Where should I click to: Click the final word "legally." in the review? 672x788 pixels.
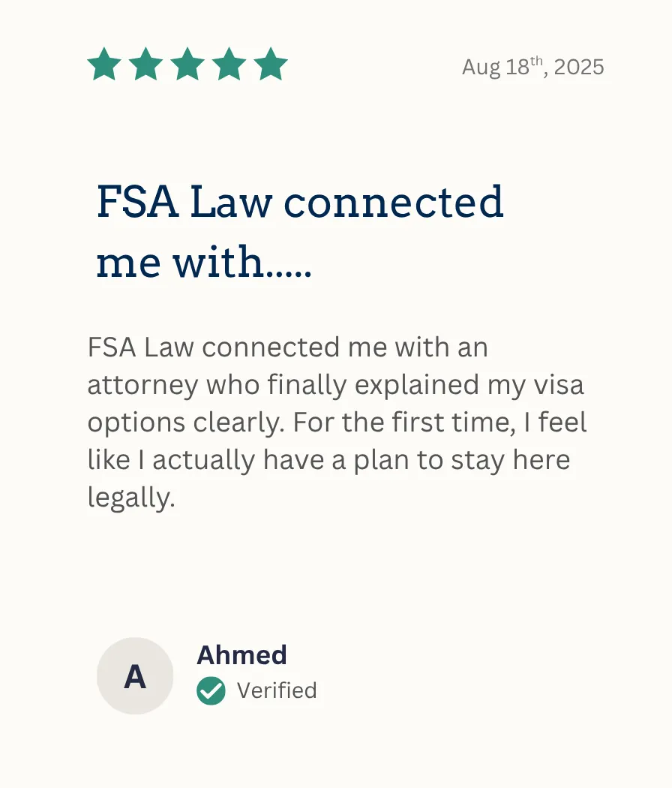[131, 498]
